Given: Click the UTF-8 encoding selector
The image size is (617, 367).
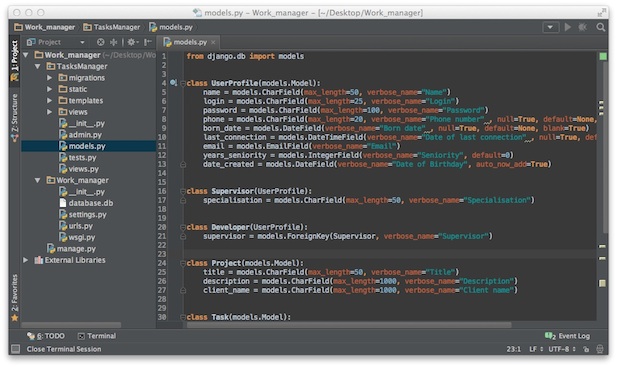Looking at the screenshot, I should (562, 349).
